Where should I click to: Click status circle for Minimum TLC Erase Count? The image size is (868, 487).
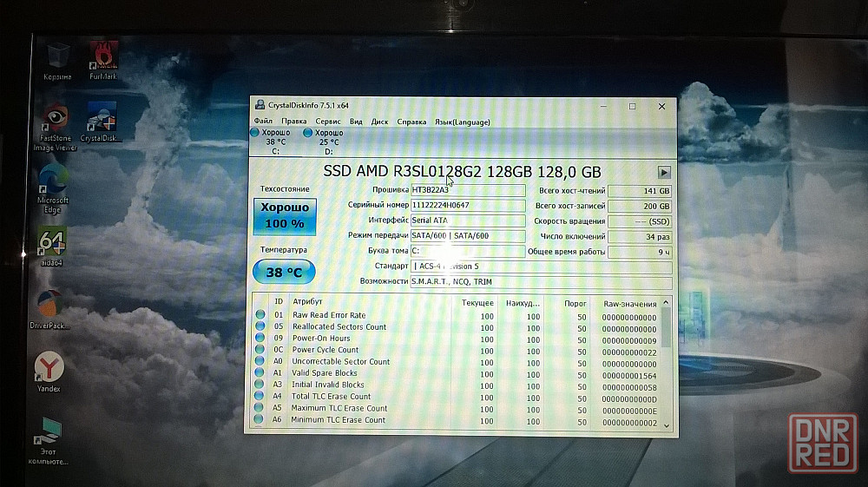pyautogui.click(x=258, y=419)
